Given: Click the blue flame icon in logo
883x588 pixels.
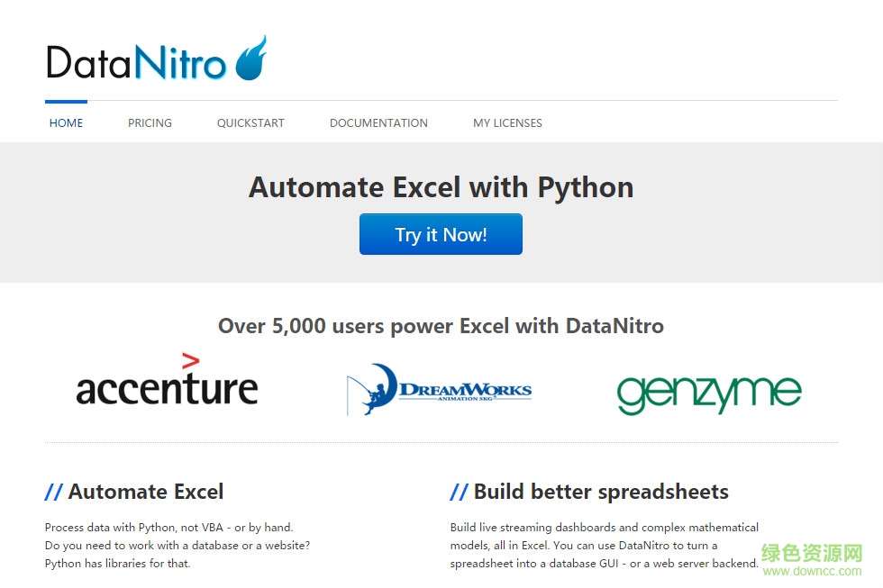Looking at the screenshot, I should click(250, 58).
